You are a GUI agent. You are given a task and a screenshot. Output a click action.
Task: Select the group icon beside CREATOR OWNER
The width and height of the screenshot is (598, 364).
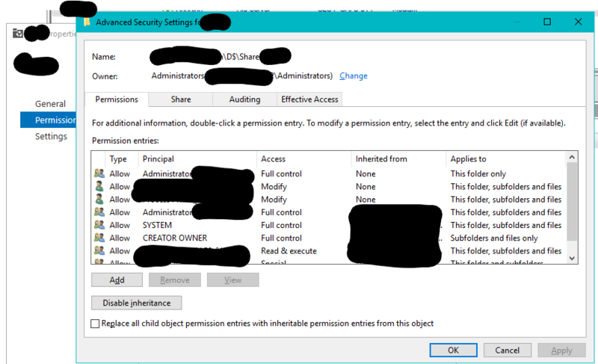tap(99, 238)
